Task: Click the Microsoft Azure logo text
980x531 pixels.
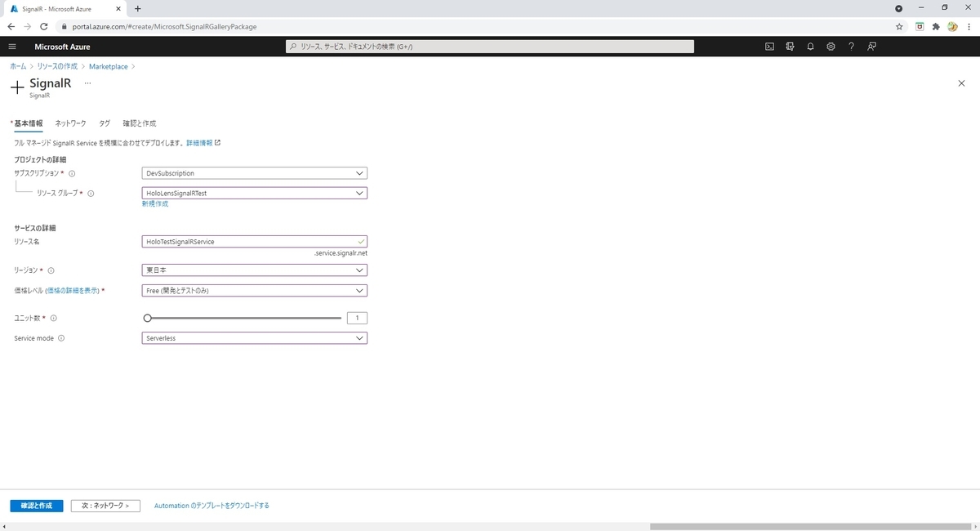Action: [x=62, y=47]
